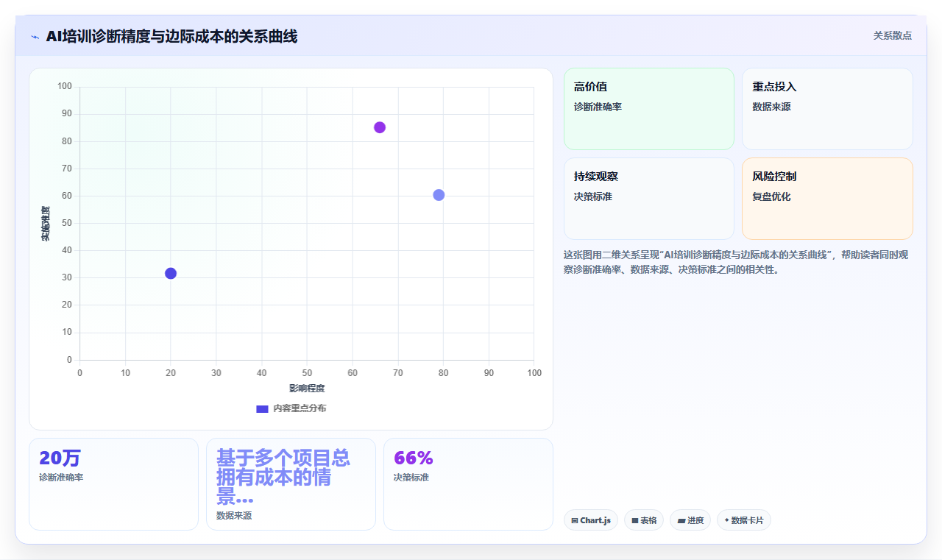
Task: Click the Chart.js tag icon
Action: click(575, 520)
